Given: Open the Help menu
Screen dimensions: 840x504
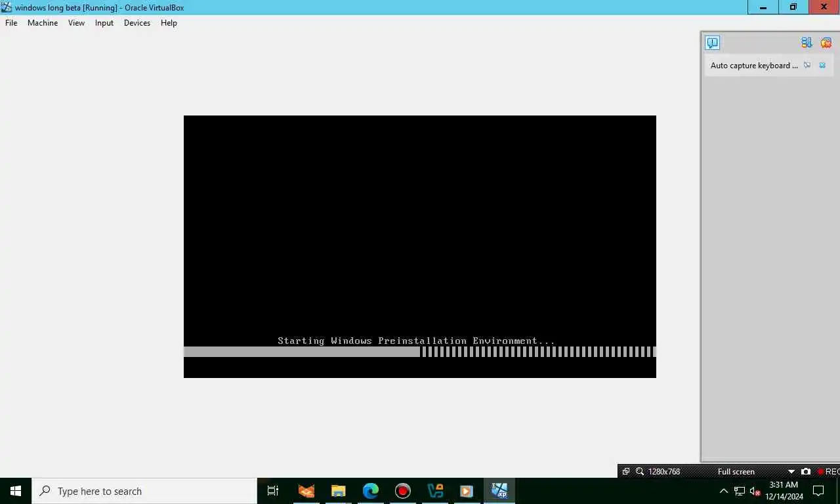Looking at the screenshot, I should click(x=169, y=23).
